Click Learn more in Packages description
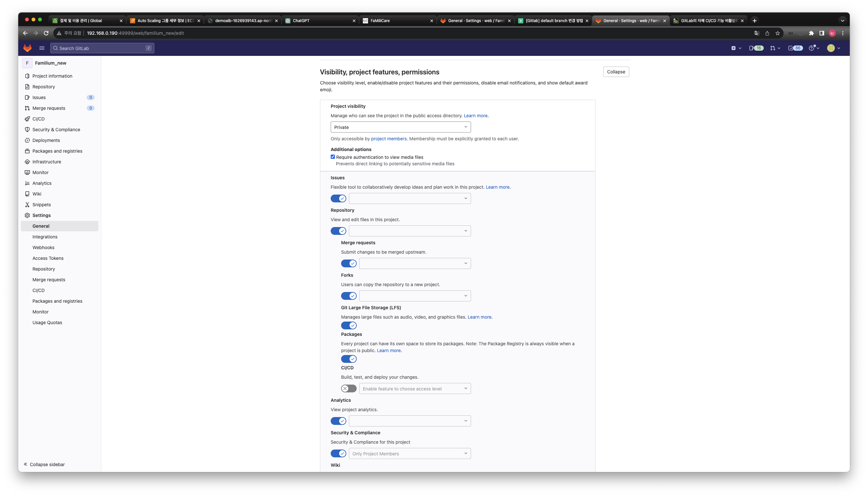This screenshot has height=496, width=868. coord(389,350)
